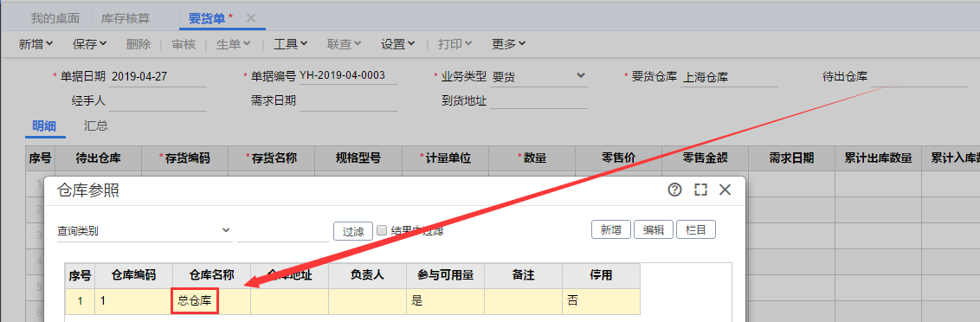Close the 仓库参照 dialog

[x=725, y=190]
